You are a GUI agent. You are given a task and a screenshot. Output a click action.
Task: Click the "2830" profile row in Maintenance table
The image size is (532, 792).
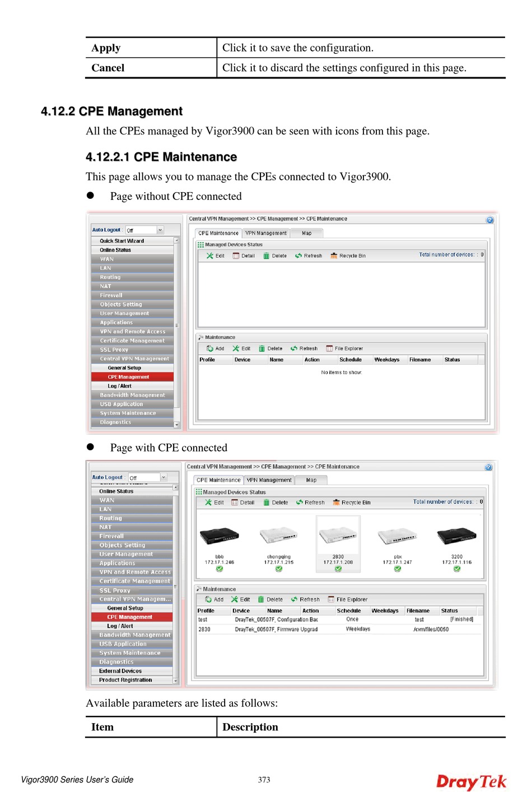[339, 630]
